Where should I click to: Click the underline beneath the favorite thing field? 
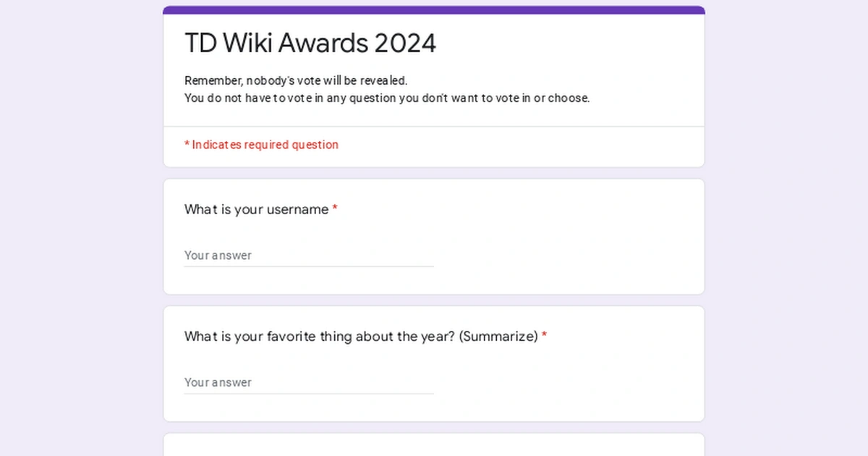click(x=308, y=394)
